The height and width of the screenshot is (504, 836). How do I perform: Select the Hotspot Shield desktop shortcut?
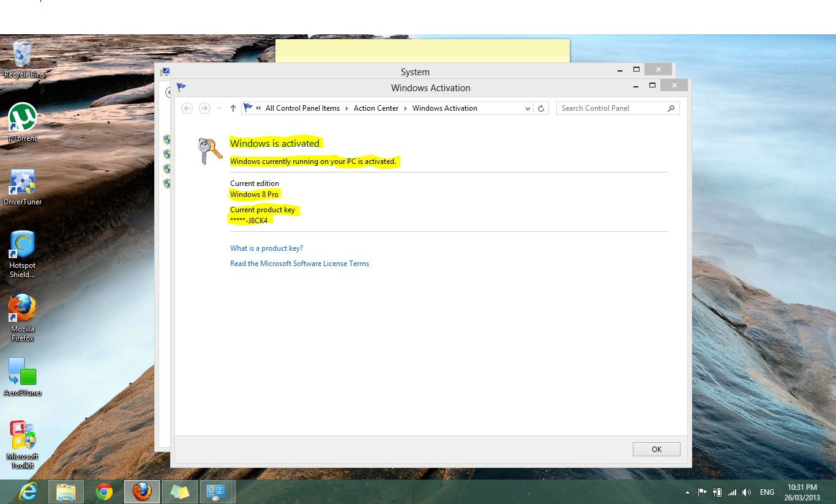pyautogui.click(x=23, y=254)
